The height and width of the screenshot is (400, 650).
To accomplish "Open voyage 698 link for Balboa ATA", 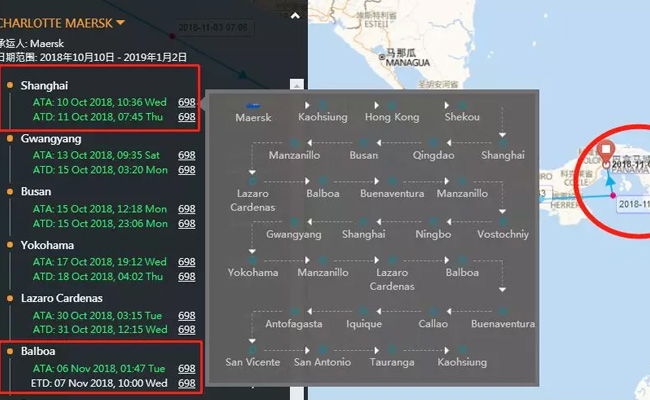I will 187,368.
